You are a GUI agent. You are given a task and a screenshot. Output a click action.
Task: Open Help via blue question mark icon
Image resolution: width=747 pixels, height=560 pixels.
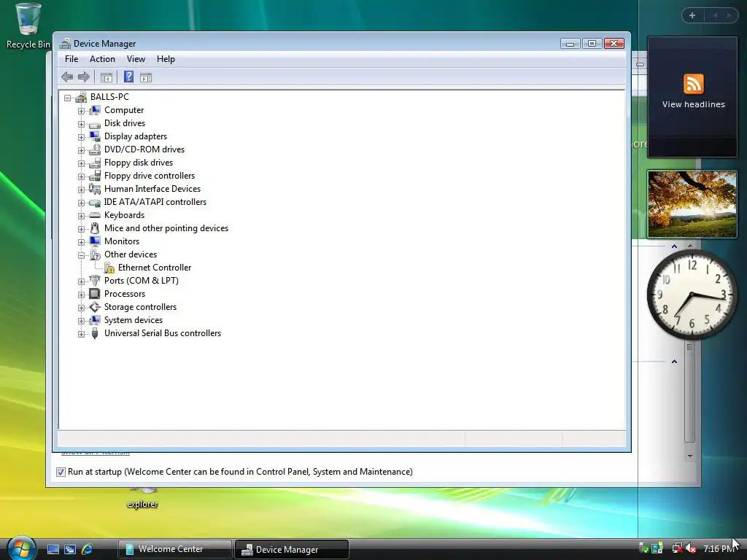coord(128,77)
